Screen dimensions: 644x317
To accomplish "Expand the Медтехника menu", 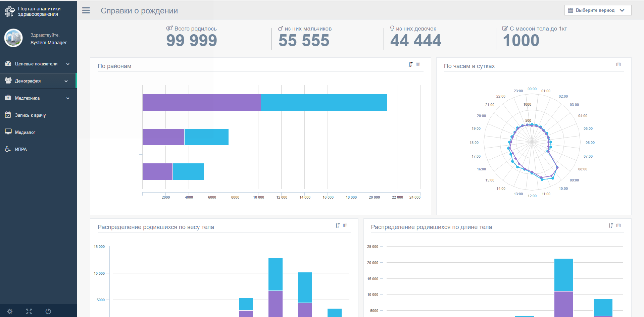I will point(39,98).
